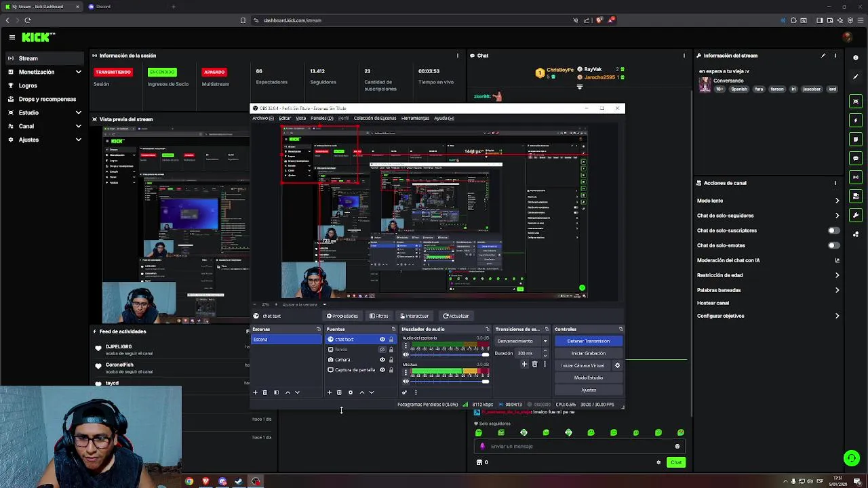Click the green Chat send button
This screenshot has width=868, height=488.
676,462
